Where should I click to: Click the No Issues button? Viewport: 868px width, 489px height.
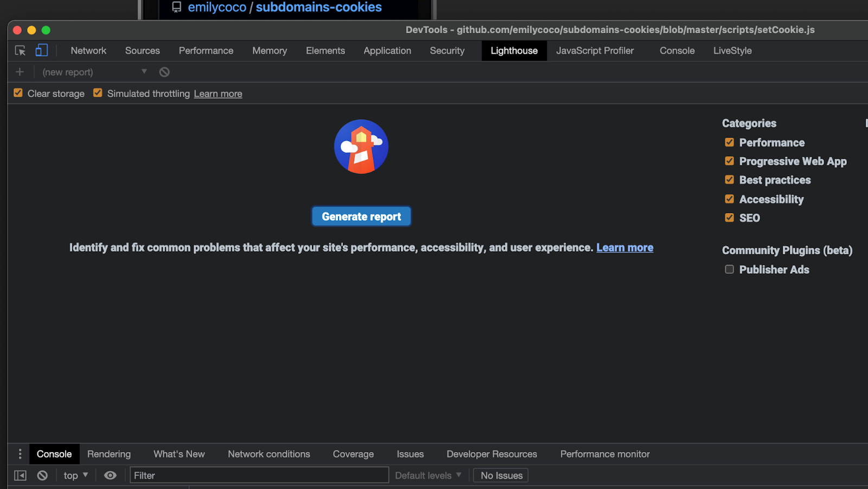[501, 475]
